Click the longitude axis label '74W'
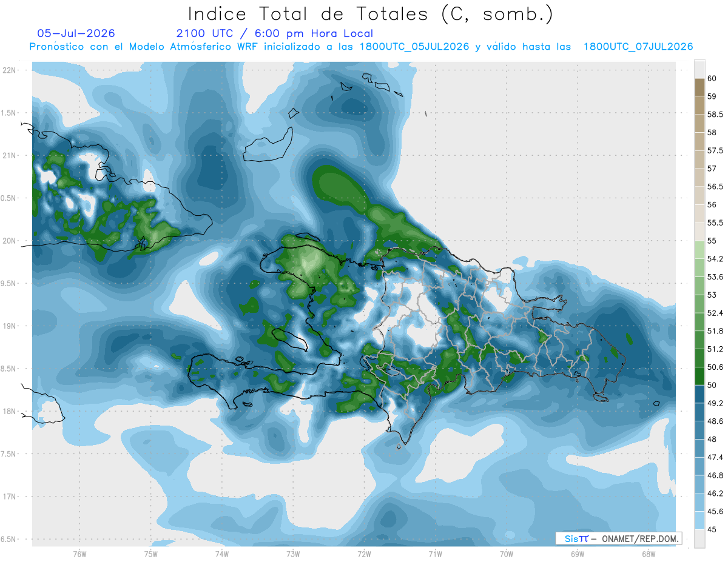Image resolution: width=728 pixels, height=562 pixels. pyautogui.click(x=222, y=554)
